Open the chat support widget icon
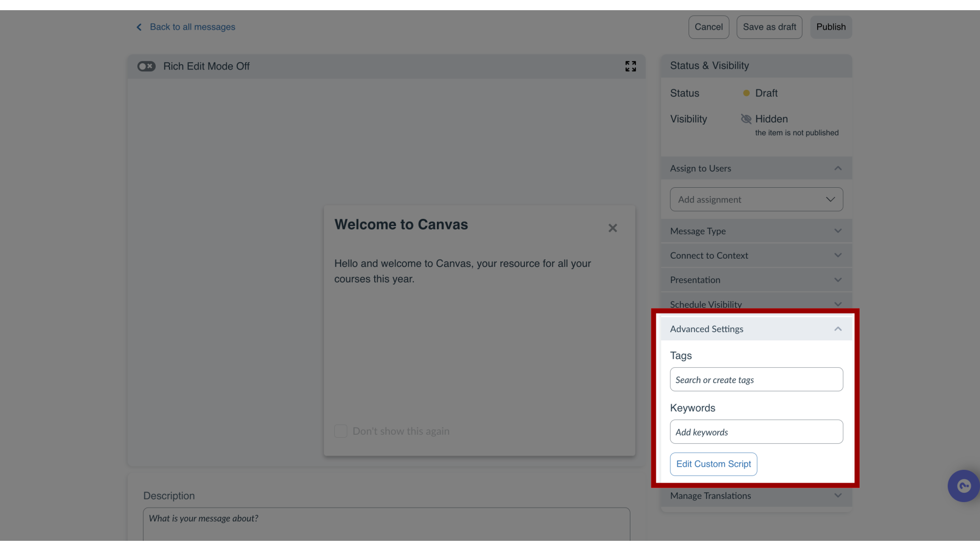The height and width of the screenshot is (551, 980). pyautogui.click(x=964, y=486)
